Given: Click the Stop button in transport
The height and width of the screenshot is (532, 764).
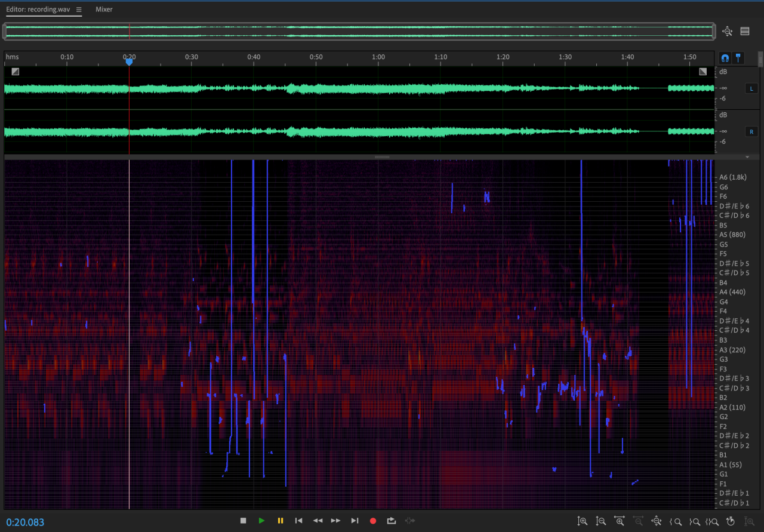Looking at the screenshot, I should pyautogui.click(x=243, y=521).
